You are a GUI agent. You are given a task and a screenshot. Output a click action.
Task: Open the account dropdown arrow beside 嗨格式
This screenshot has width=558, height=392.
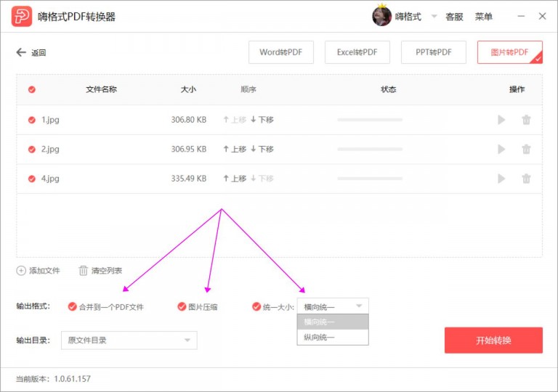434,17
